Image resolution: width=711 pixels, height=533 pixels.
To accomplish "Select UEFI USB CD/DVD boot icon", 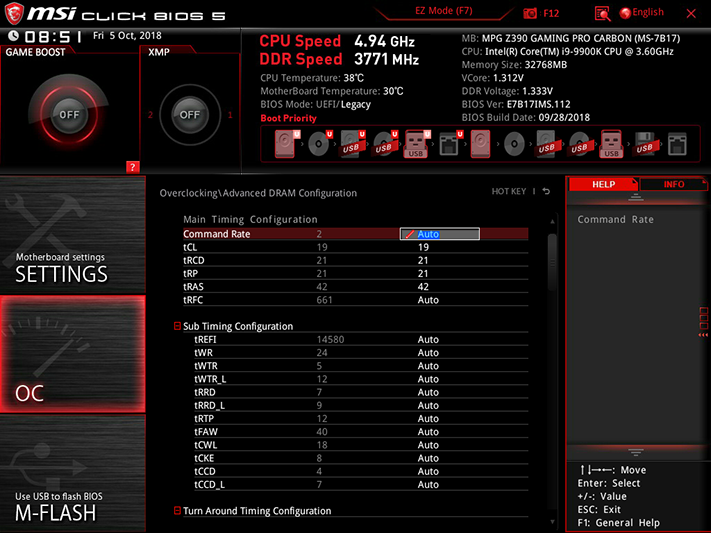I will click(385, 144).
